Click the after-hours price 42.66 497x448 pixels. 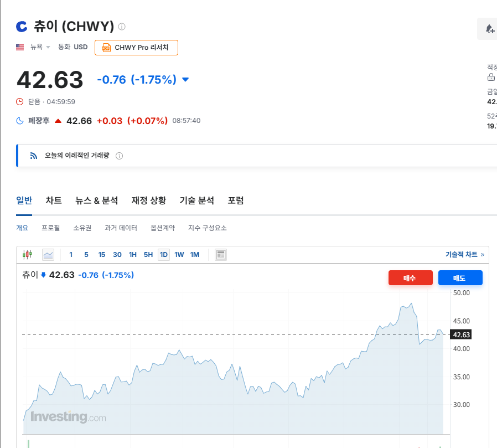(x=79, y=121)
